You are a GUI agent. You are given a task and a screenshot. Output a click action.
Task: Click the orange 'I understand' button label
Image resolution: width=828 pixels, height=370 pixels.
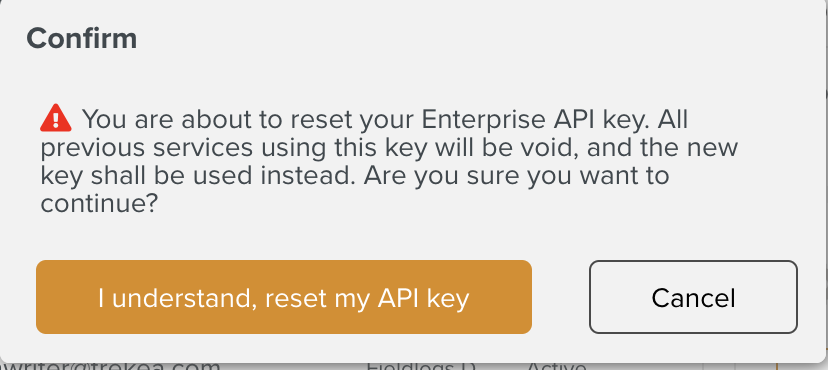tap(284, 298)
